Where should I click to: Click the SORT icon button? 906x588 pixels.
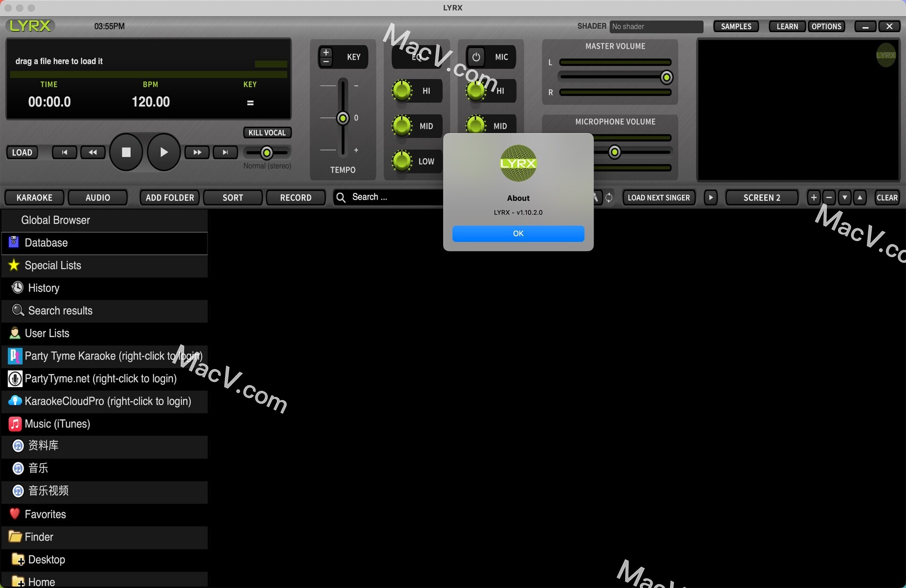232,197
